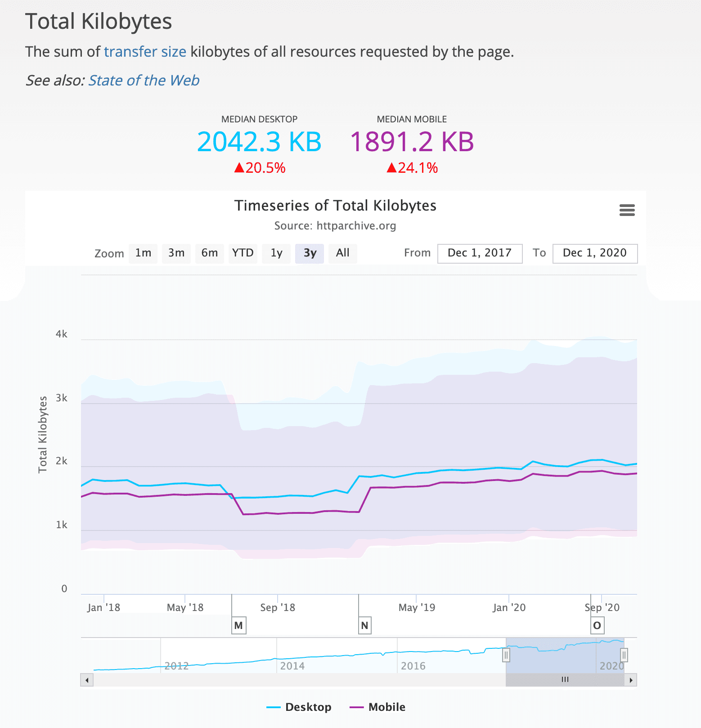
Task: Click the Jan '20 x-axis label
Action: (509, 608)
